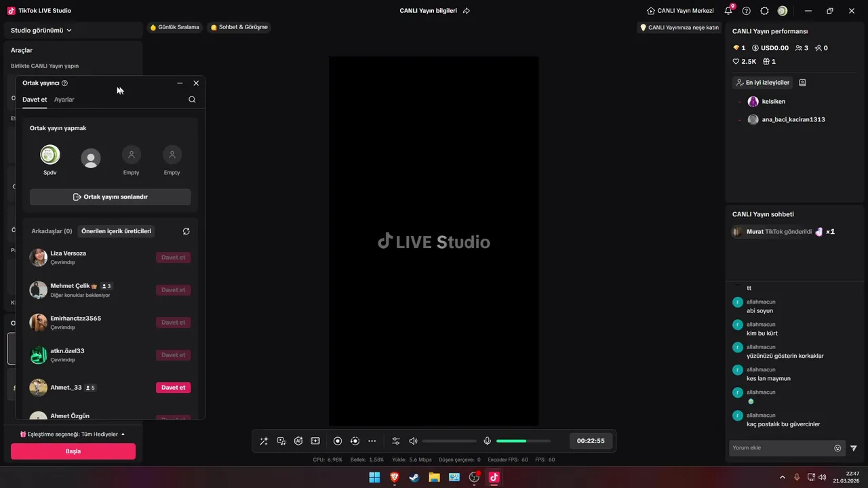The height and width of the screenshot is (488, 868).
Task: Open File Explorer from taskbar
Action: click(x=434, y=477)
